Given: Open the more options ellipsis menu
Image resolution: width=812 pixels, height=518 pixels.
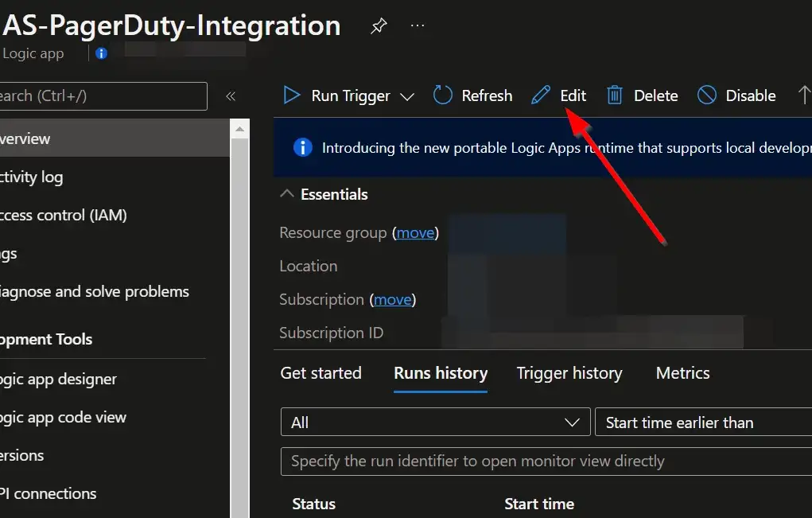Looking at the screenshot, I should click(x=418, y=26).
